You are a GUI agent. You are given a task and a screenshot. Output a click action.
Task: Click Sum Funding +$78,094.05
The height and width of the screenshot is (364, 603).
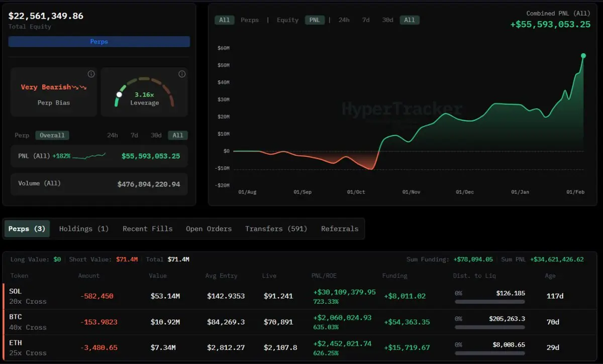[473, 260]
